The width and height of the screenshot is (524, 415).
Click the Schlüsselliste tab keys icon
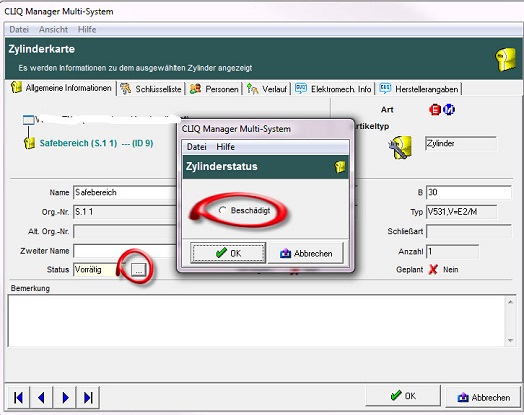126,89
